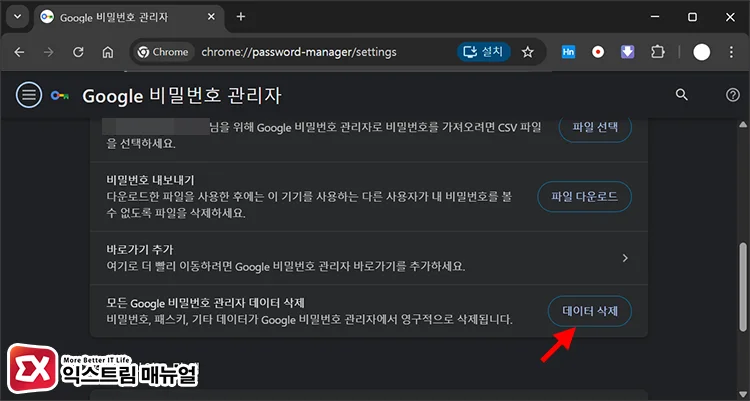Image resolution: width=750 pixels, height=401 pixels.
Task: Click the Chrome site info chip
Action: [163, 52]
